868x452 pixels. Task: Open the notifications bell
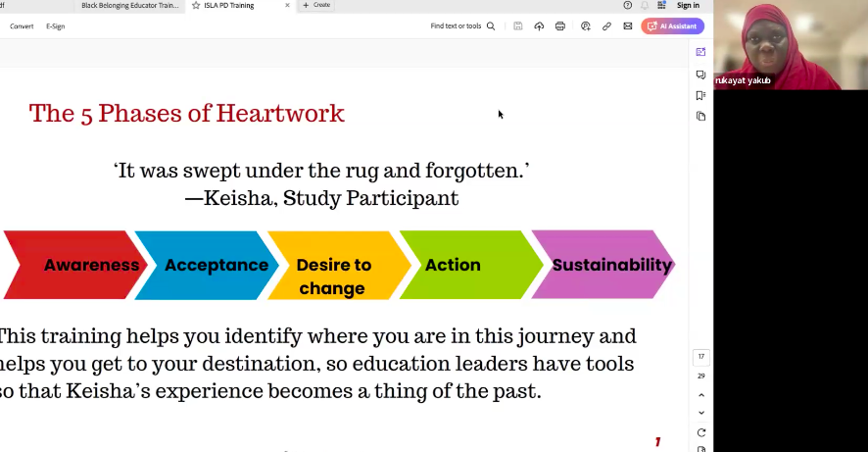click(x=645, y=6)
